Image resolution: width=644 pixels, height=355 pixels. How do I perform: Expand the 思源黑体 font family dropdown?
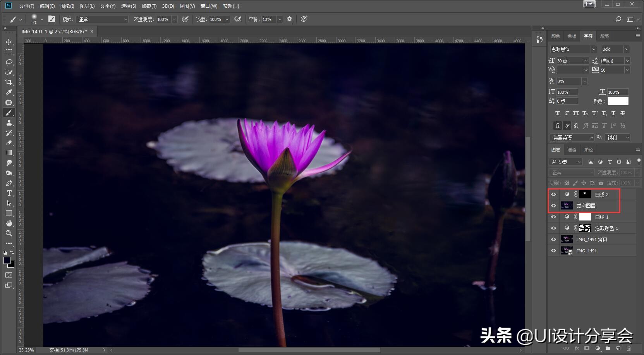tap(593, 49)
